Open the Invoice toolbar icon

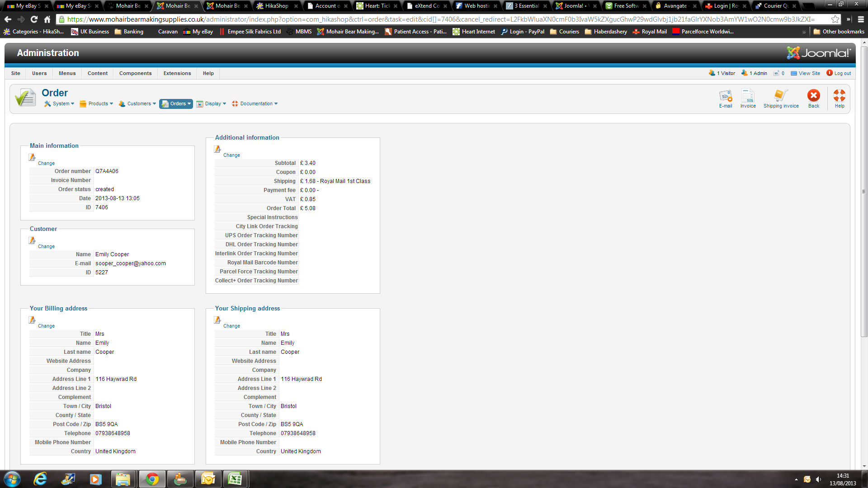click(x=748, y=98)
